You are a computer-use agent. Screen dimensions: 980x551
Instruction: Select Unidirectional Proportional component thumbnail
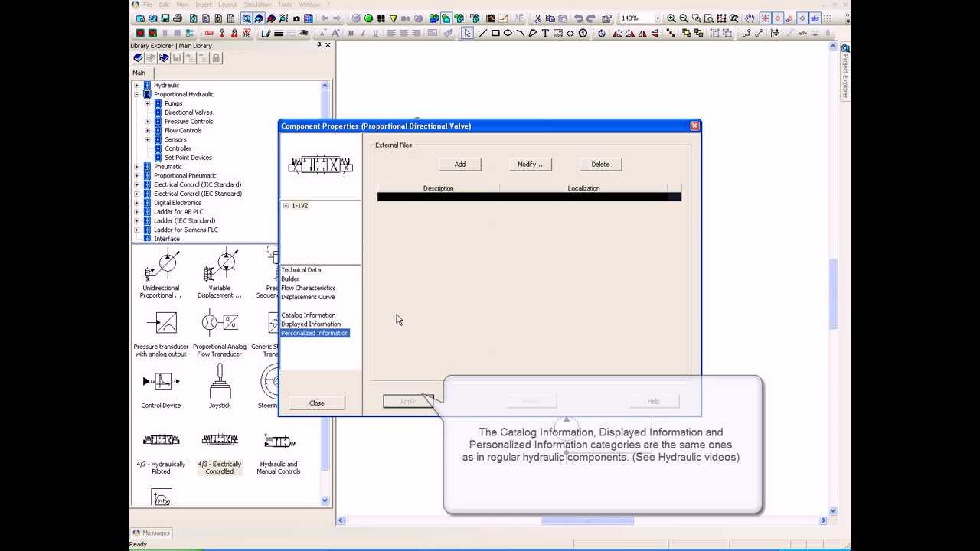click(161, 273)
